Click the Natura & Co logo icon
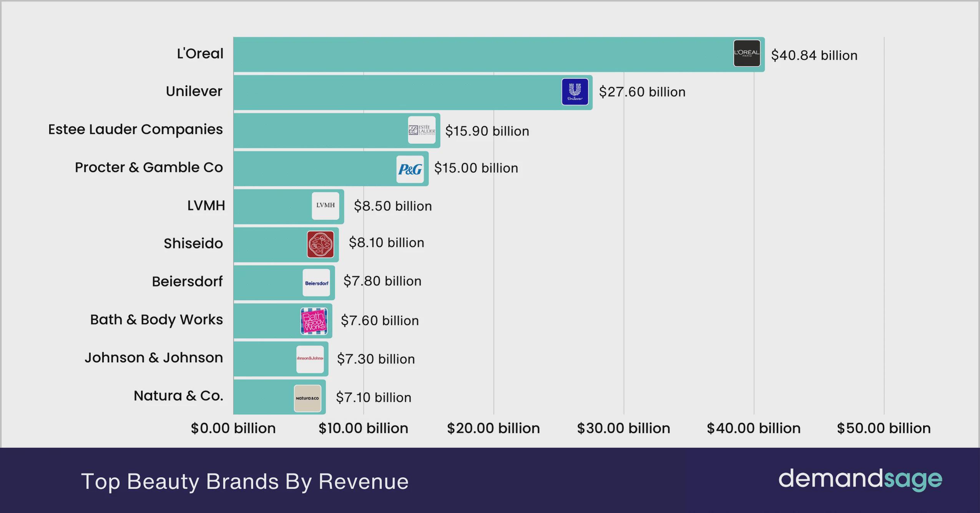The width and height of the screenshot is (980, 513). [x=307, y=398]
